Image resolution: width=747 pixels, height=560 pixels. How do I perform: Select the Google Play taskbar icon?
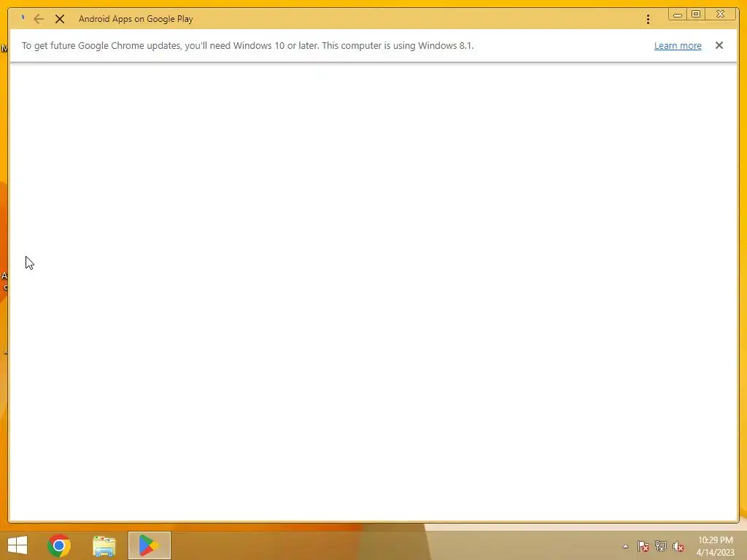149,545
